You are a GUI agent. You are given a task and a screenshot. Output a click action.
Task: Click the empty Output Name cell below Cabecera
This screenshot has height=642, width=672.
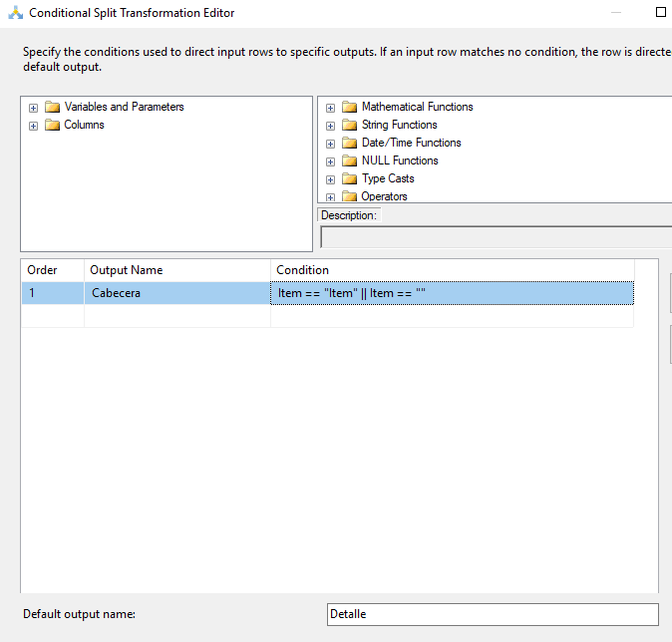click(x=177, y=316)
